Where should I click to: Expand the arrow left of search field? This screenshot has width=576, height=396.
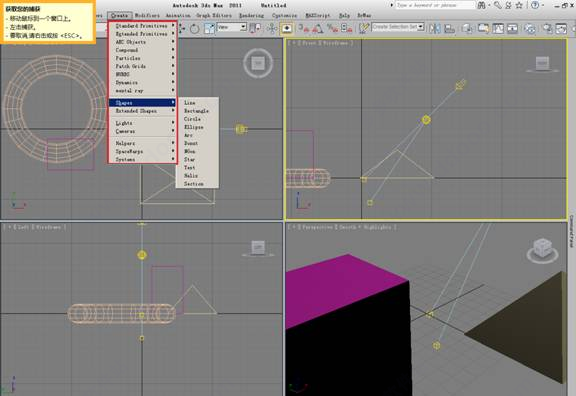(x=392, y=5)
